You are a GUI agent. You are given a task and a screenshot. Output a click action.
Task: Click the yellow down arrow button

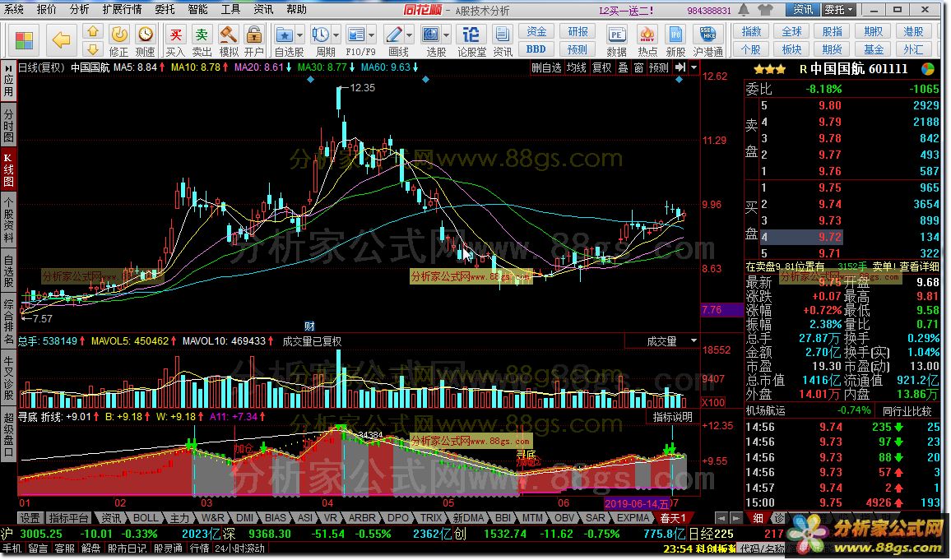(92, 49)
